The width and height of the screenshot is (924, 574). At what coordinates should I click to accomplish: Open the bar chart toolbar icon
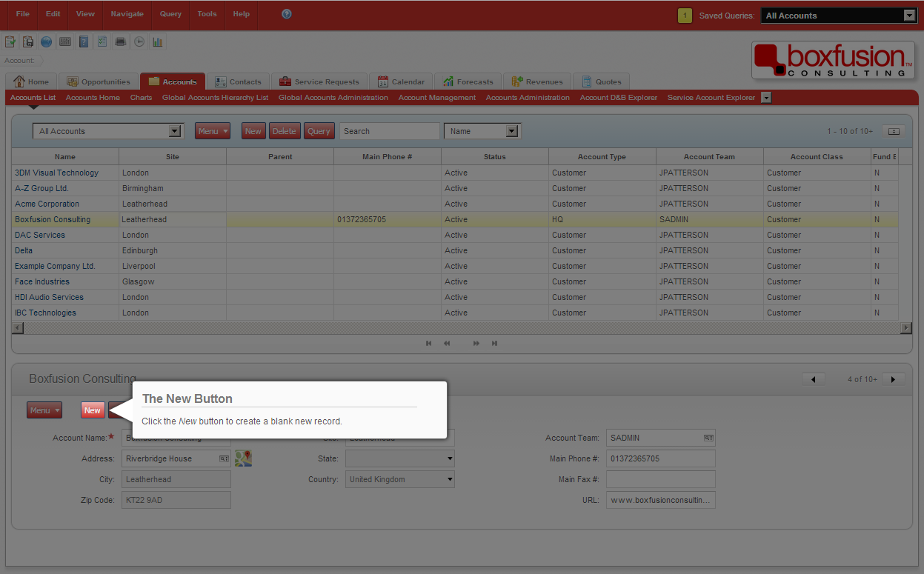pyautogui.click(x=158, y=41)
